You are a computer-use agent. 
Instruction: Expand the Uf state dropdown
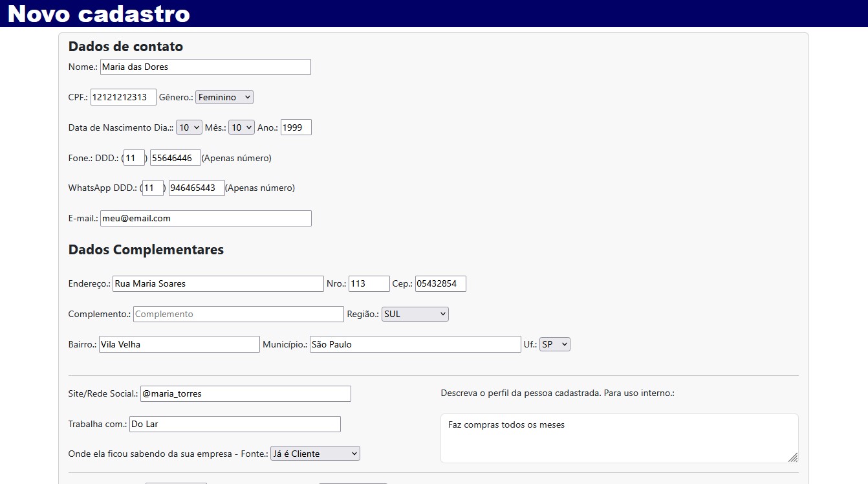[x=554, y=345]
